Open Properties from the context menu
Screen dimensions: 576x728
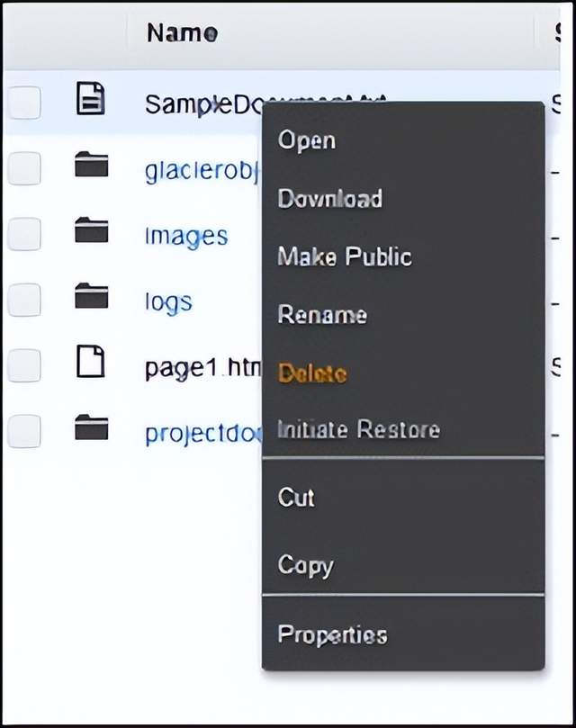pos(332,634)
